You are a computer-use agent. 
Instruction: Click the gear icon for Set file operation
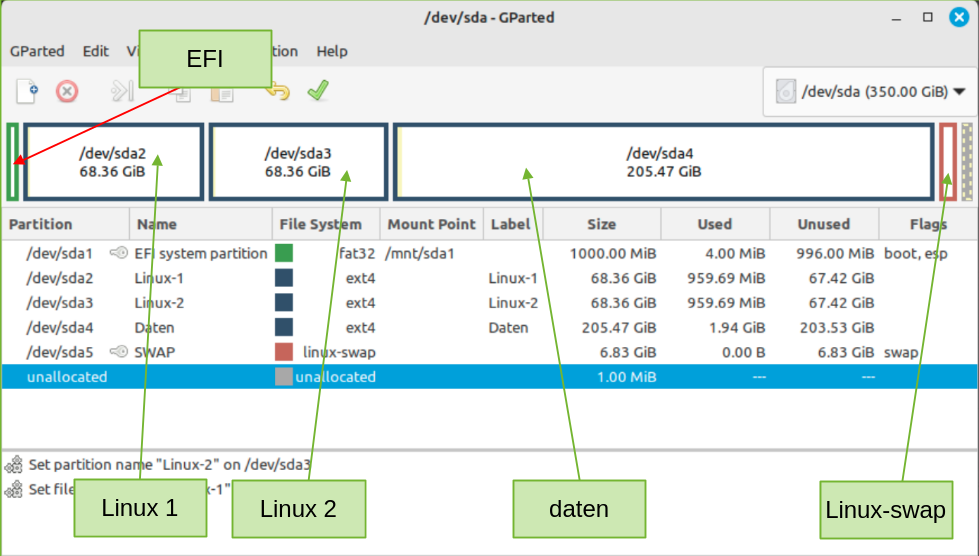tap(14, 489)
